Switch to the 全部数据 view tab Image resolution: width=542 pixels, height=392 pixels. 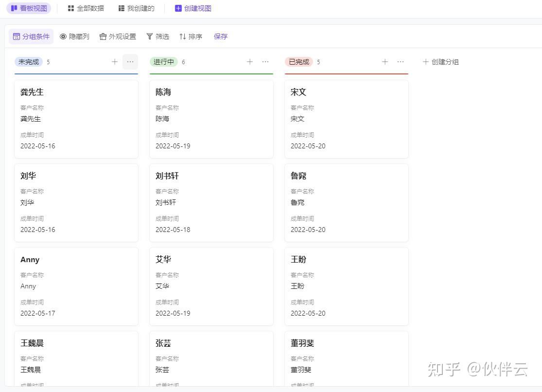[86, 8]
